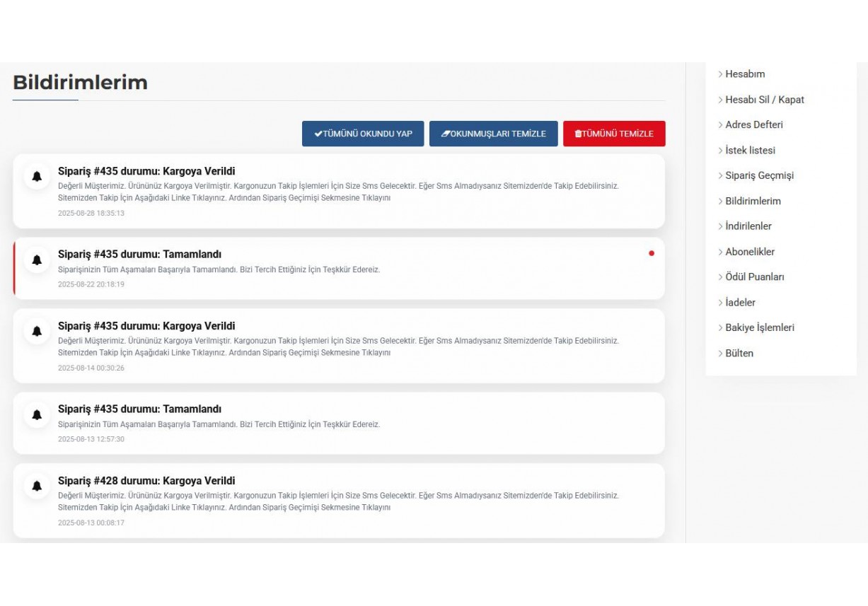Image resolution: width=868 pixels, height=606 pixels.
Task: Click Bülten in account sidebar
Action: [739, 354]
